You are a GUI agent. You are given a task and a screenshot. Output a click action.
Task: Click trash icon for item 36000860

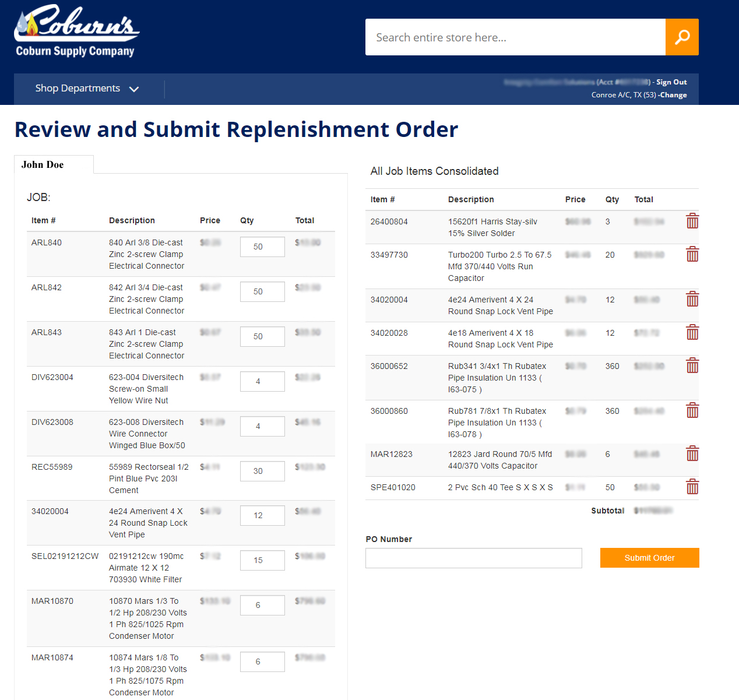pyautogui.click(x=692, y=410)
